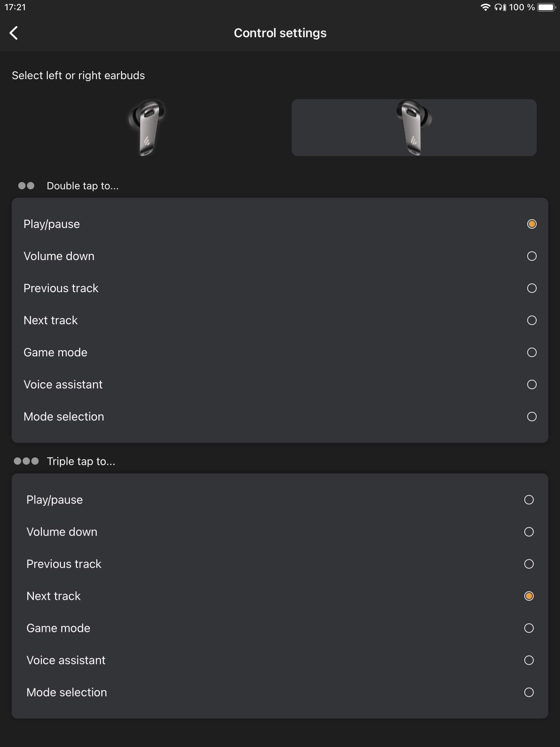
Task: Tap the battery status icon
Action: pyautogui.click(x=546, y=7)
